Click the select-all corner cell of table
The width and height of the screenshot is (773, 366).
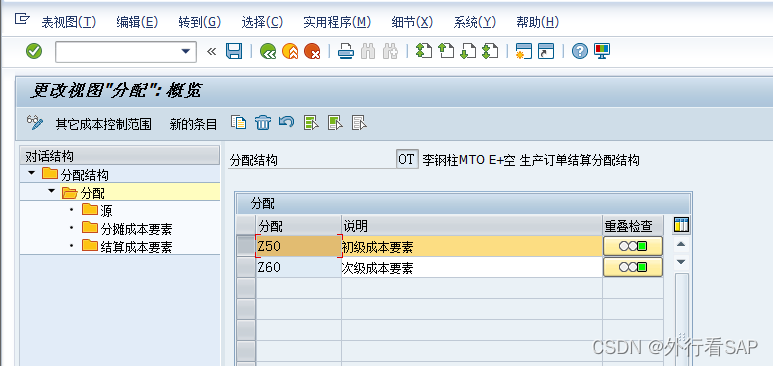(x=246, y=225)
